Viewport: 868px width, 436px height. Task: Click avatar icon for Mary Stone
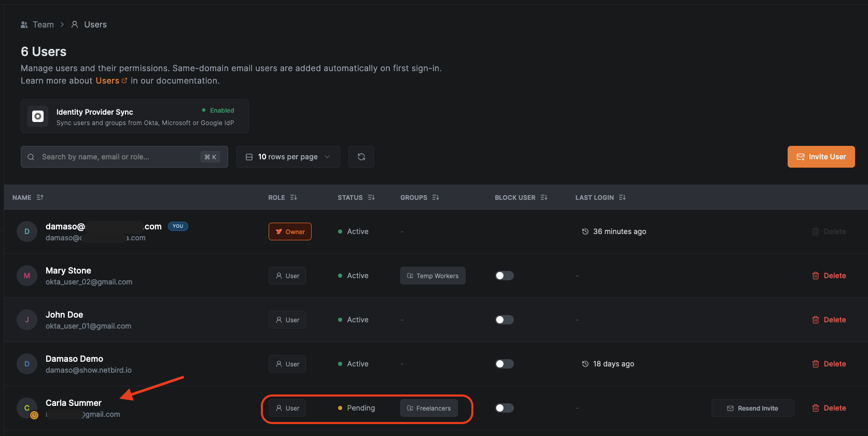[x=27, y=276]
